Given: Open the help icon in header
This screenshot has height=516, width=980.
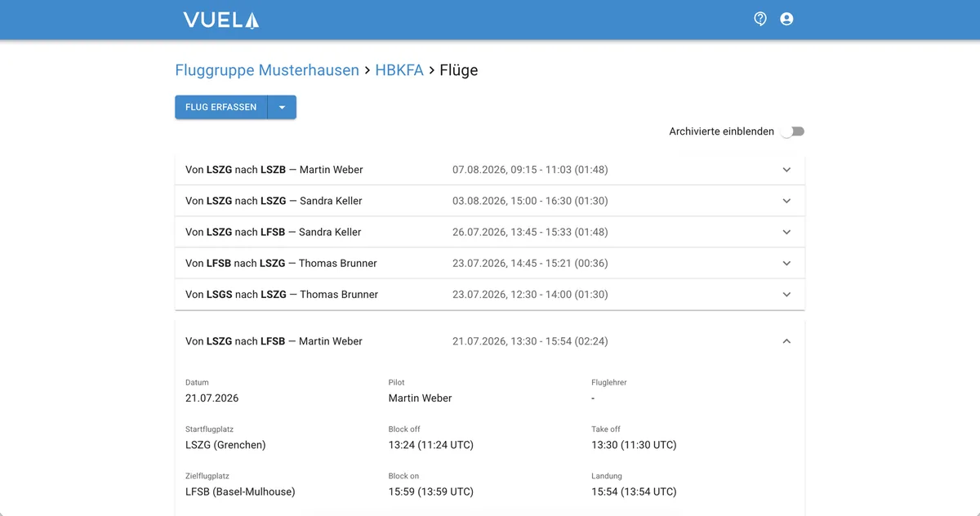Looking at the screenshot, I should pyautogui.click(x=760, y=19).
